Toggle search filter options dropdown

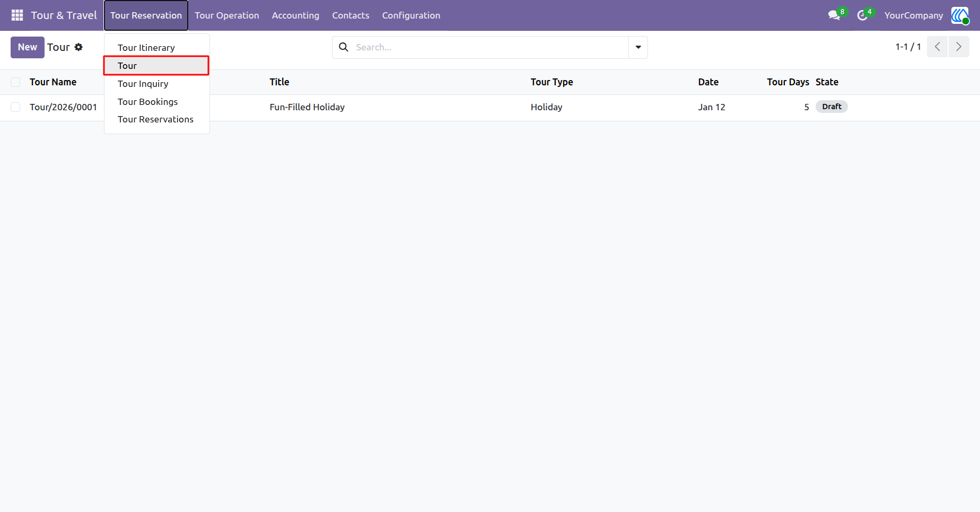(638, 47)
